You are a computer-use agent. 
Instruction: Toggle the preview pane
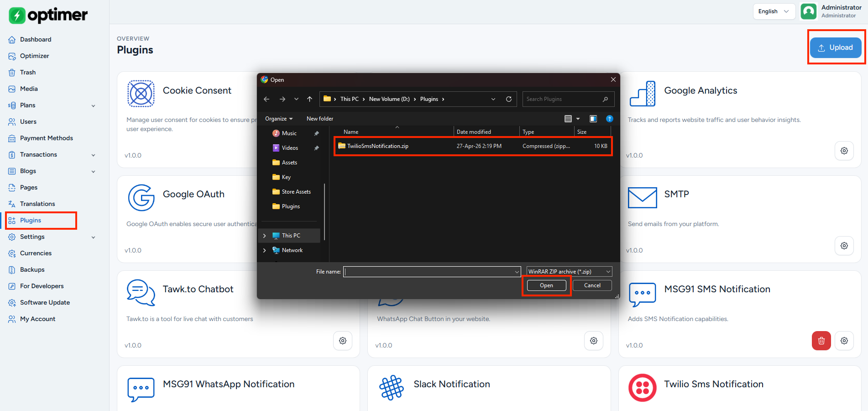(593, 119)
